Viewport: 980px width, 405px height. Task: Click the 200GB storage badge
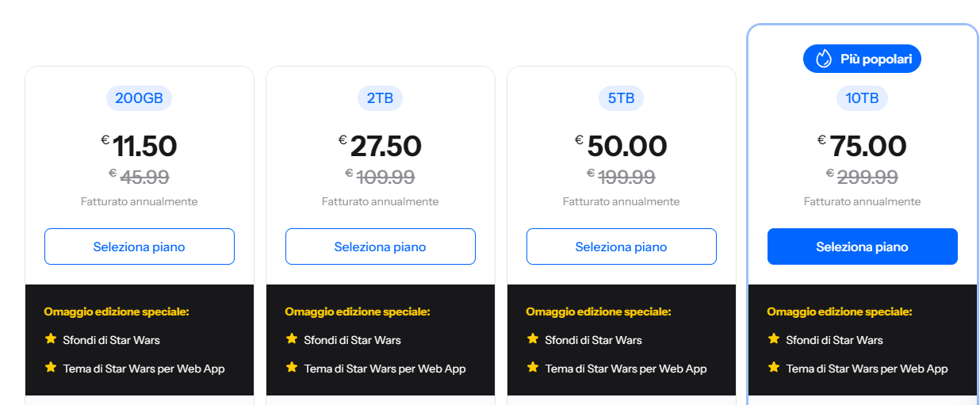[x=140, y=98]
